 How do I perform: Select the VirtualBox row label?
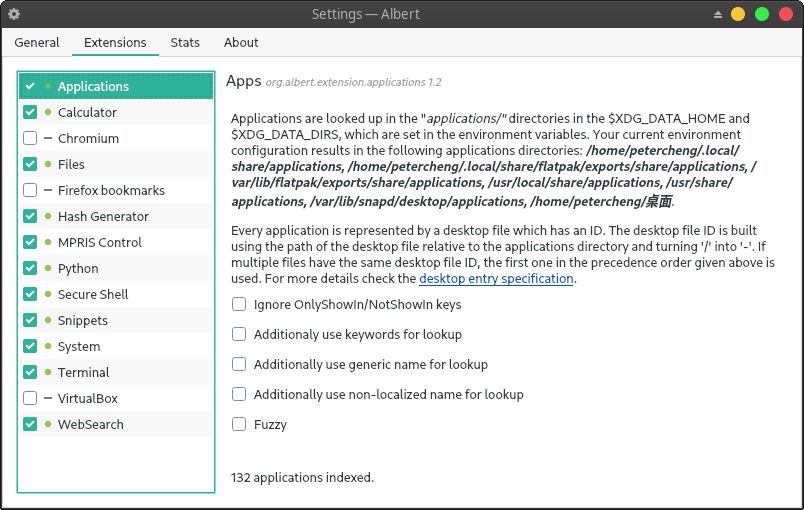click(88, 398)
